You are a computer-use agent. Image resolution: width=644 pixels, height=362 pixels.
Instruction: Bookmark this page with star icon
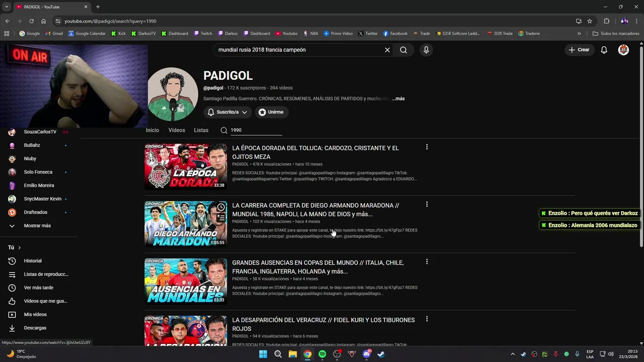coord(590,21)
